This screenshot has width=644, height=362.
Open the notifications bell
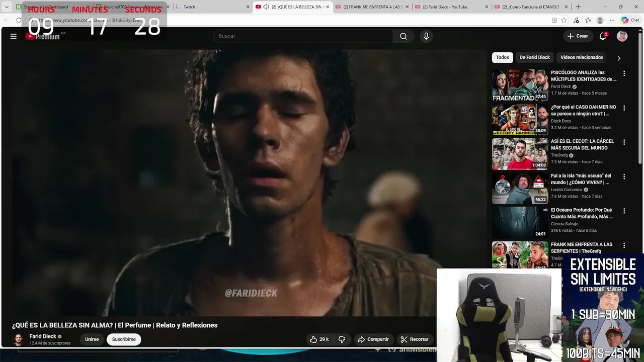(603, 36)
